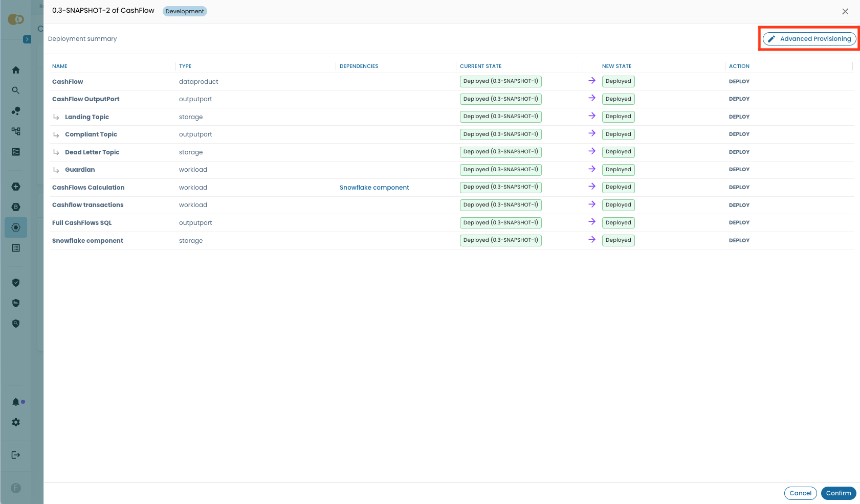This screenshot has height=504, width=860.
Task: Click the hexagon plus create icon
Action: pos(16,187)
